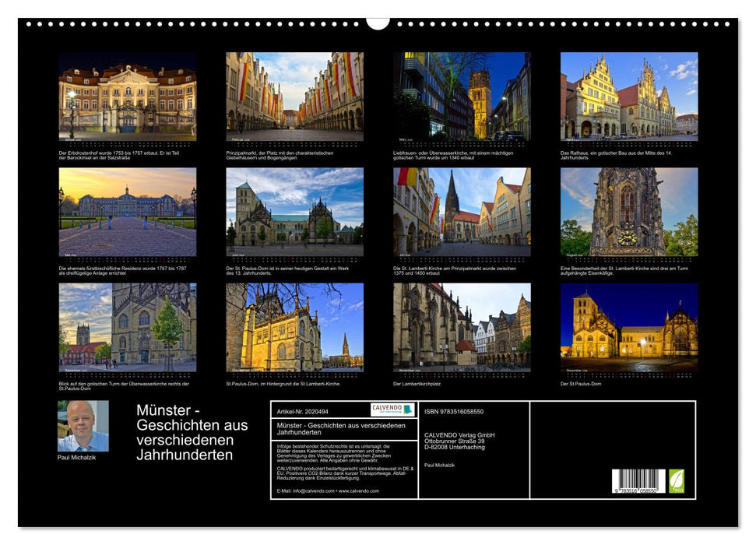The height and width of the screenshot is (545, 756).
Task: Select the Februar Prinzipalmarkt photo
Action: coord(292,97)
